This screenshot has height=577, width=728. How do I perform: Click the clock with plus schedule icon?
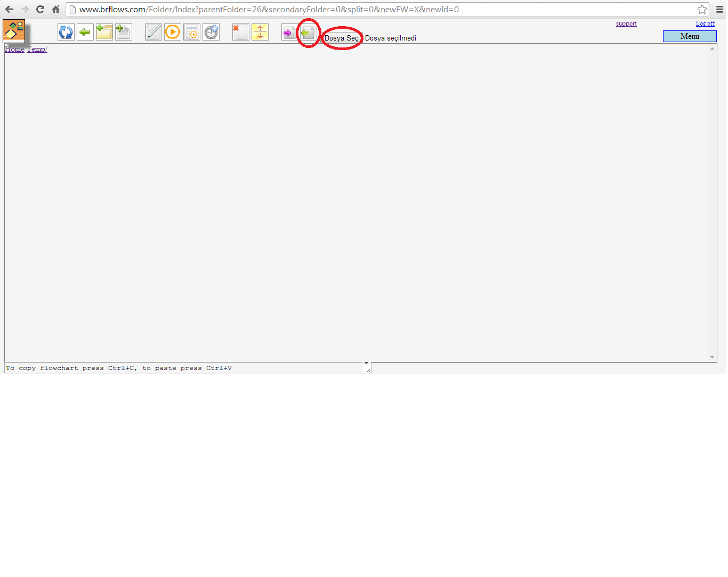(211, 33)
